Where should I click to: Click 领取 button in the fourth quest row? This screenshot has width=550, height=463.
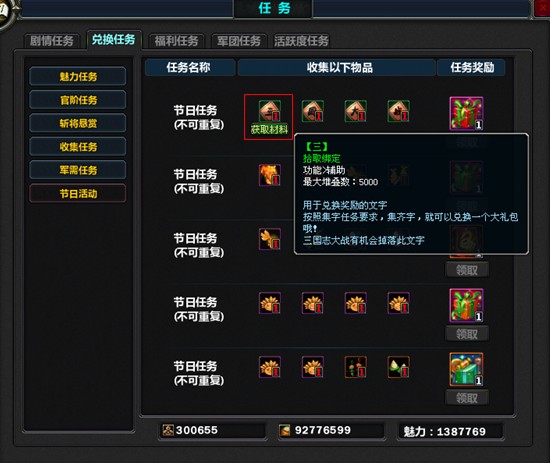pos(467,334)
